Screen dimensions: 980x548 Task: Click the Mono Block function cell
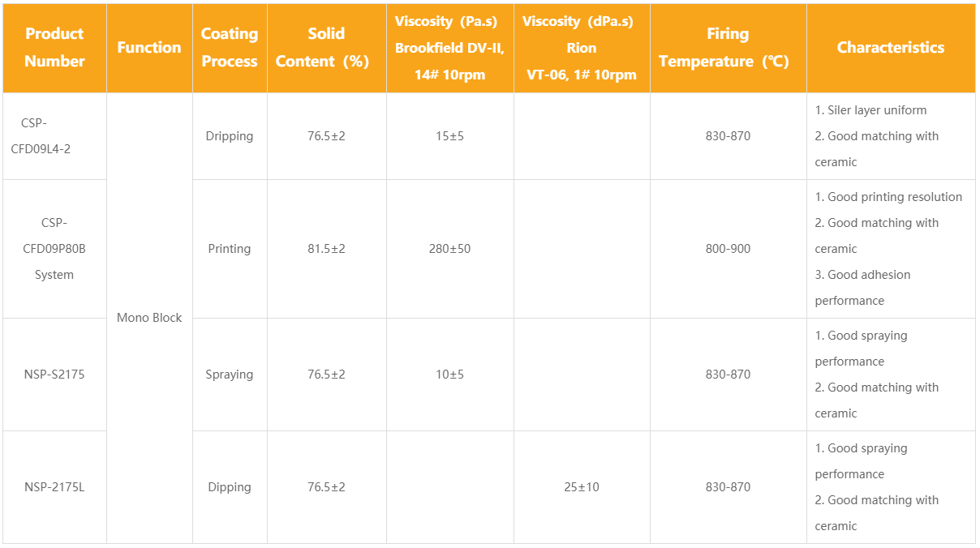149,318
